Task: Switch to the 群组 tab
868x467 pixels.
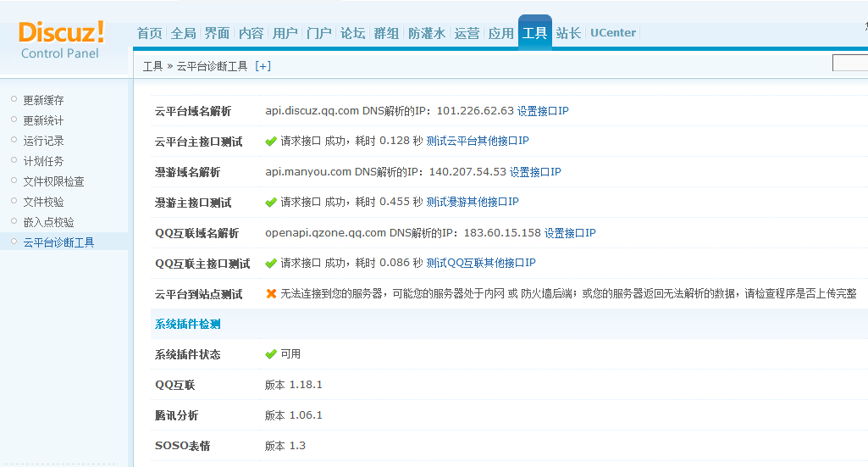Action: pos(386,33)
